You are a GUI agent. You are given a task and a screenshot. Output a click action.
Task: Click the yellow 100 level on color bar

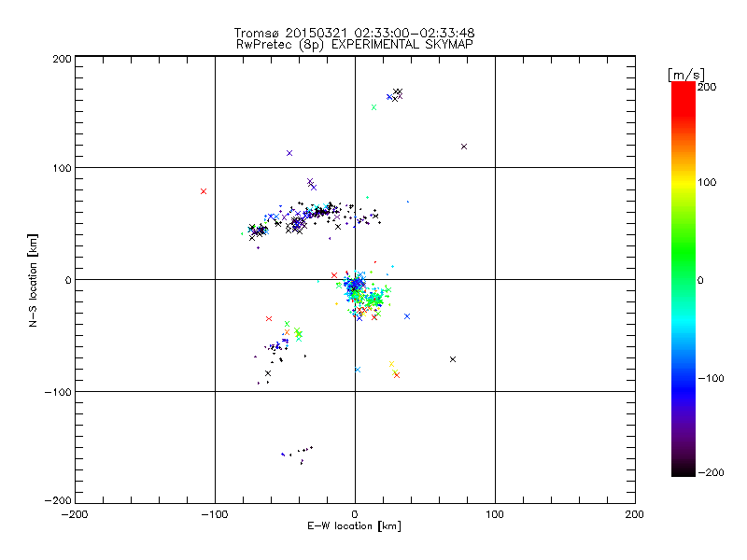coord(684,182)
